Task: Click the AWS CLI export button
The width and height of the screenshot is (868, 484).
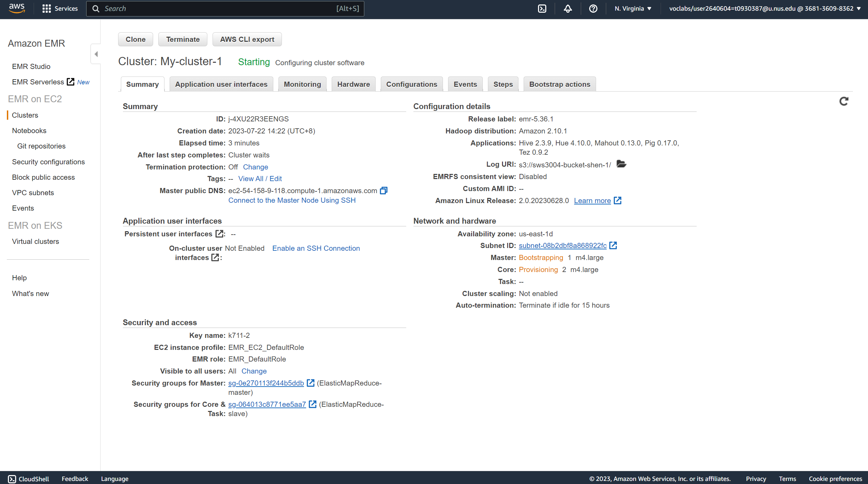Action: pos(247,39)
